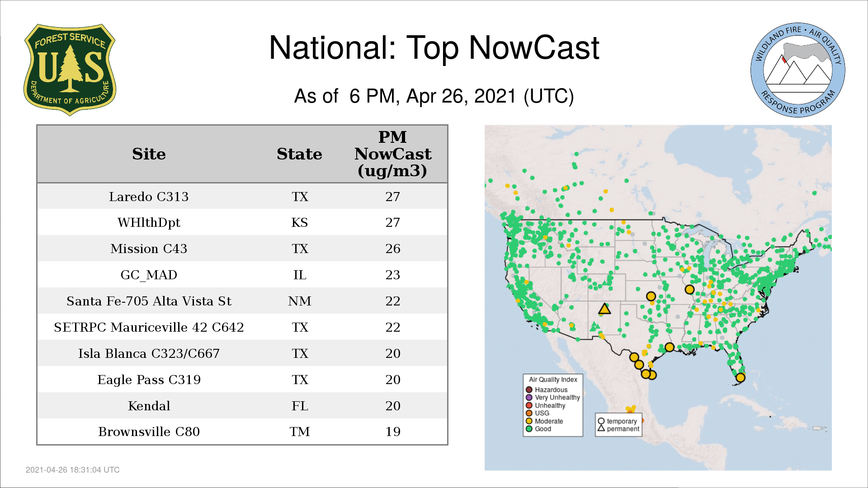Click the permanent triangle symbol in legend
The width and height of the screenshot is (868, 488).
(601, 428)
